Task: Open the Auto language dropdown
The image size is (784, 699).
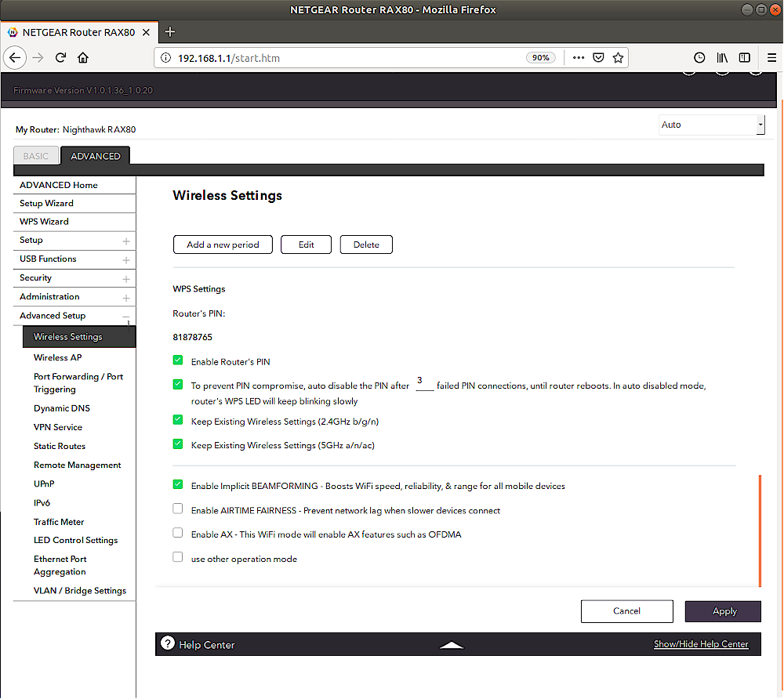Action: tap(712, 125)
